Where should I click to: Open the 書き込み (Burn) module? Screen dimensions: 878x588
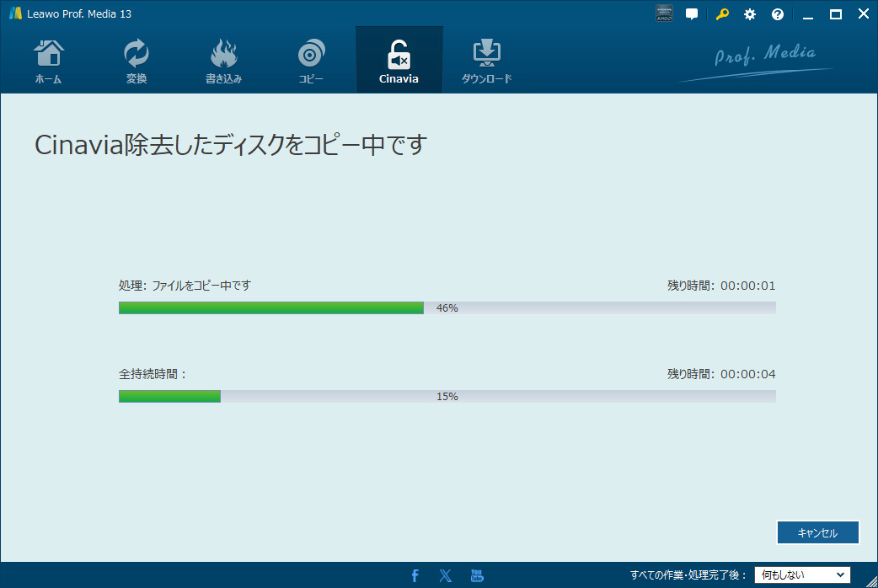pyautogui.click(x=223, y=61)
